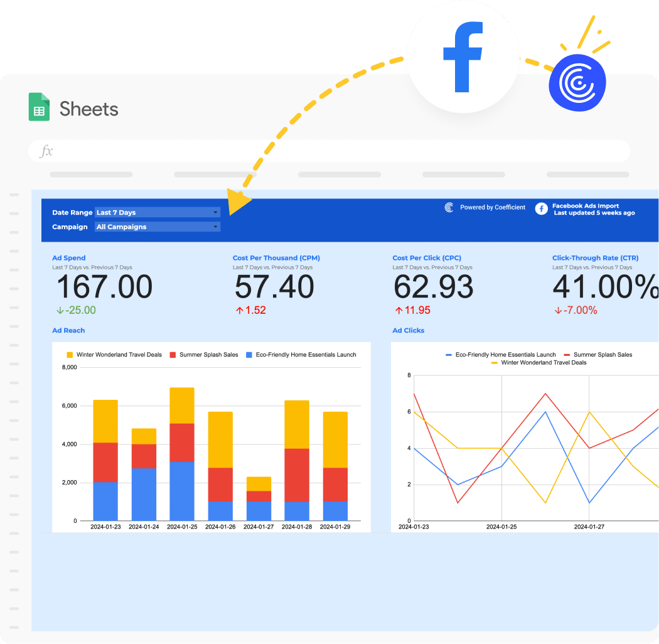
Task: Click the -25.00 change value
Action: (81, 310)
